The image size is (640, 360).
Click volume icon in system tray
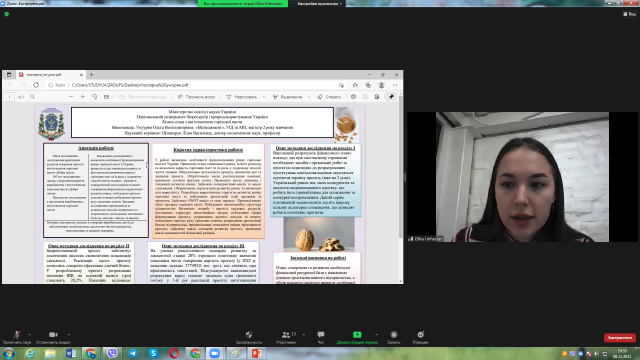596,353
